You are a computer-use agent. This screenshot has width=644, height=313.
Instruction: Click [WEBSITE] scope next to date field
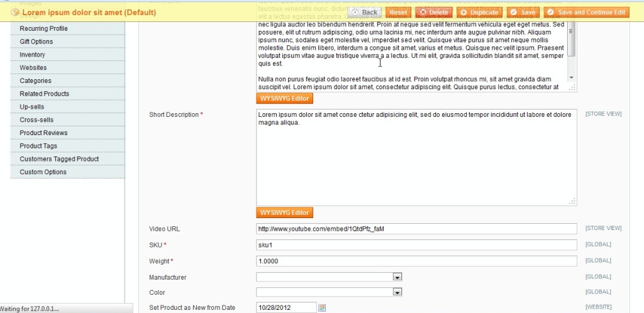tap(599, 307)
